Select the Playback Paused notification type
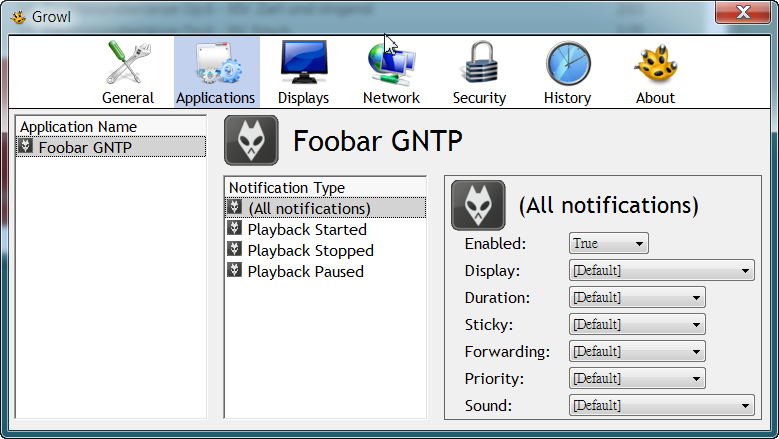This screenshot has width=779, height=439. 305,271
